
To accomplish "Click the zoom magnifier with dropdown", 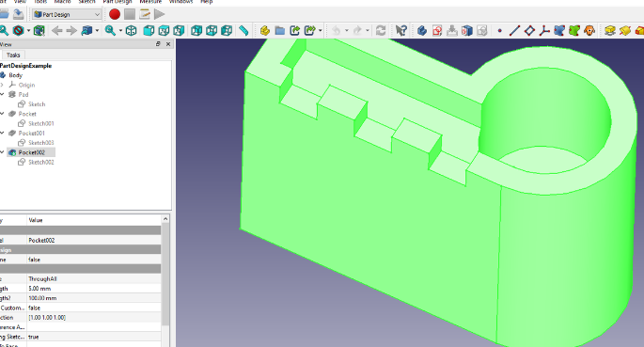I will click(110, 30).
